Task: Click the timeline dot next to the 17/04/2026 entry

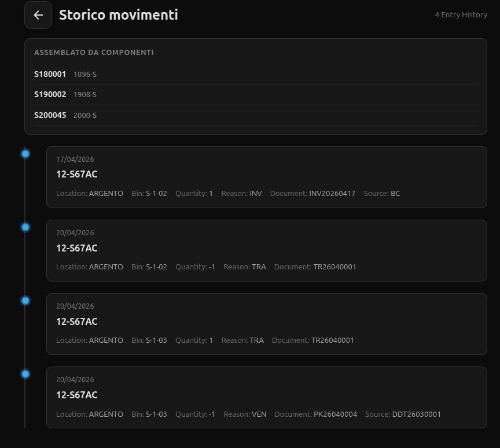Action: point(25,153)
